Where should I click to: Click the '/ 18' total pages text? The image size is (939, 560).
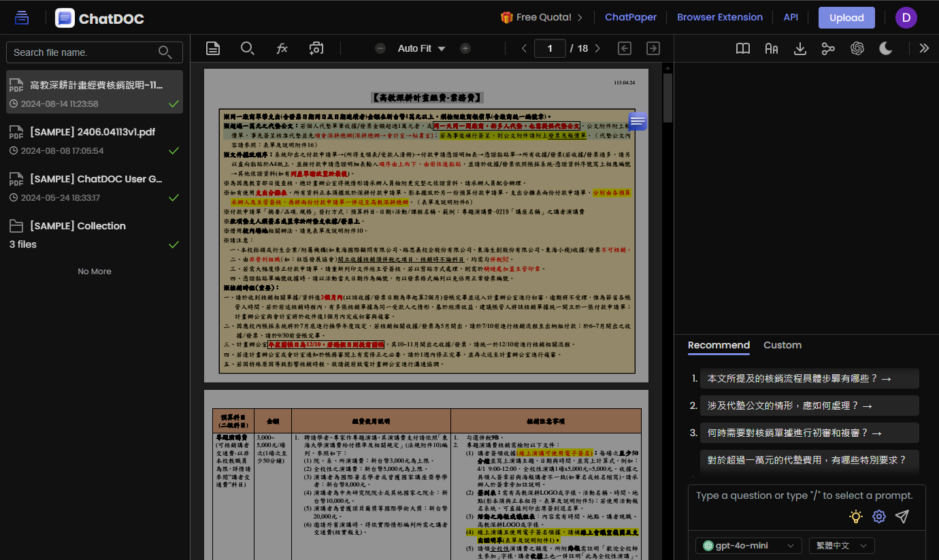(x=578, y=48)
